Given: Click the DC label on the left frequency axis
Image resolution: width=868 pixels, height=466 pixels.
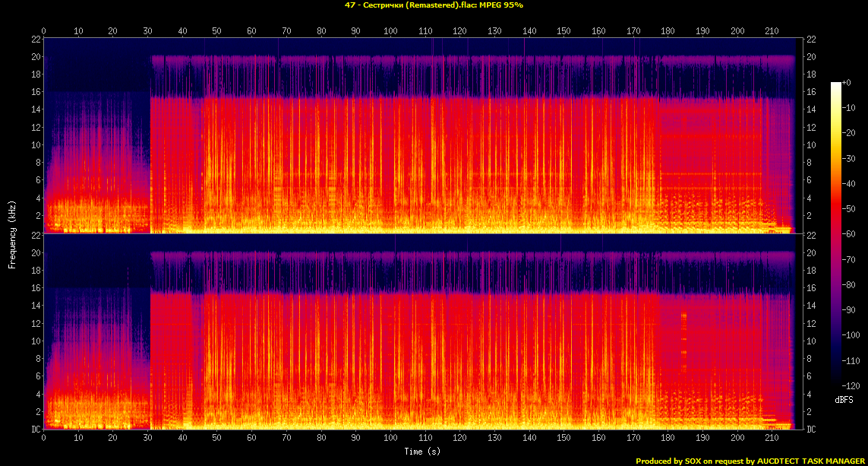Looking at the screenshot, I should pos(34,430).
